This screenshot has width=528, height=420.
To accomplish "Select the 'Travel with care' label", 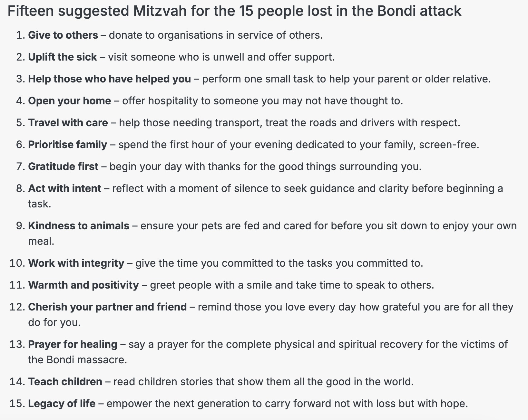I will [x=68, y=123].
